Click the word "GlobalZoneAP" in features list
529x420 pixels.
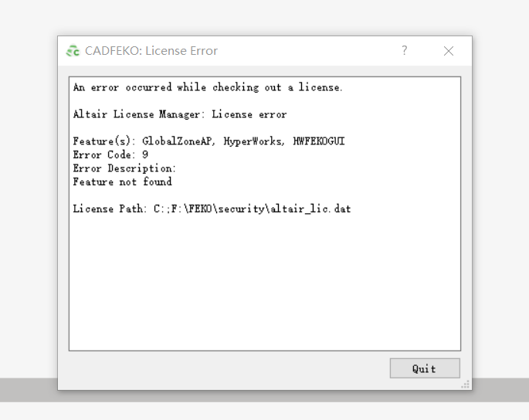pyautogui.click(x=176, y=141)
